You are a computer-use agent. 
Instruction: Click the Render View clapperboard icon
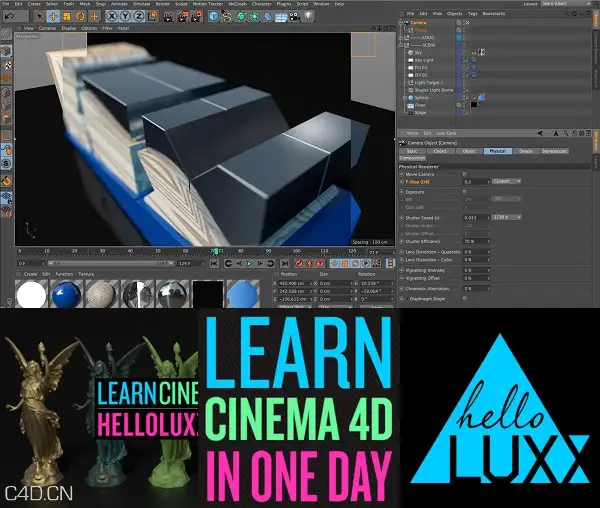point(168,16)
